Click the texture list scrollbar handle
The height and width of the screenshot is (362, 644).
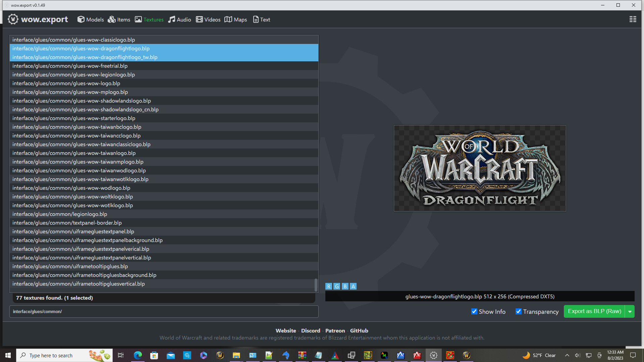tap(316, 285)
